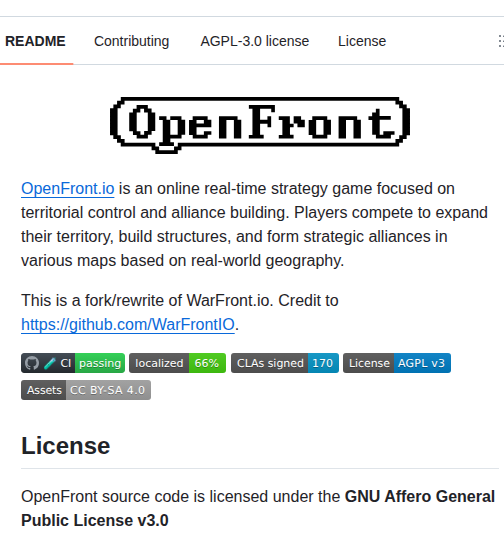The image size is (504, 541).
Task: Open the AGPL-3.0 license tab
Action: tap(255, 41)
